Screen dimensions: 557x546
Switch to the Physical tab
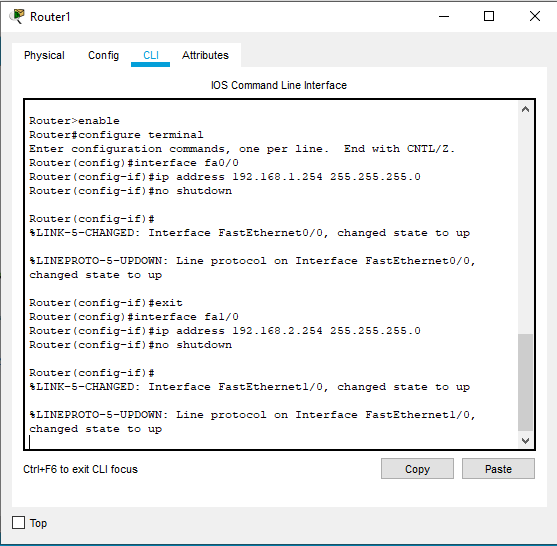44,55
